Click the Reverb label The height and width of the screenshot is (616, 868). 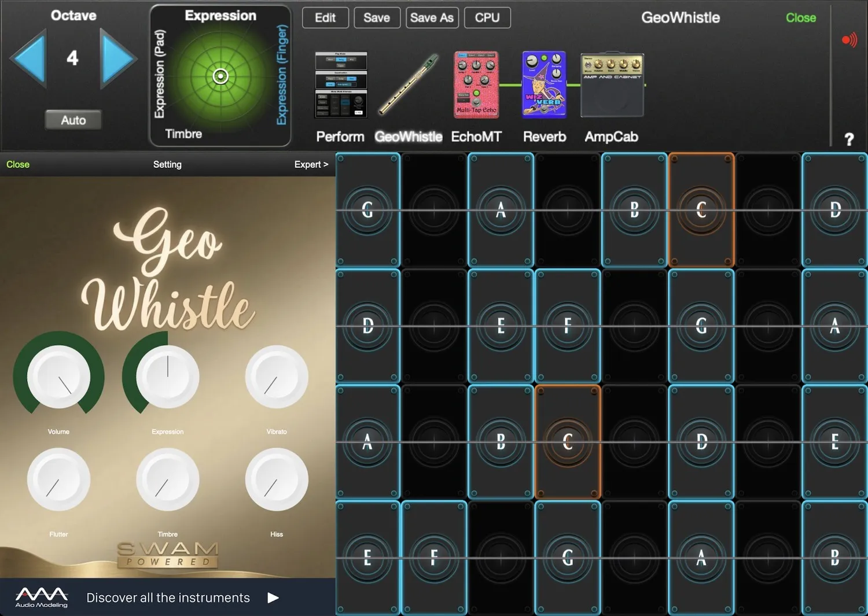point(545,137)
